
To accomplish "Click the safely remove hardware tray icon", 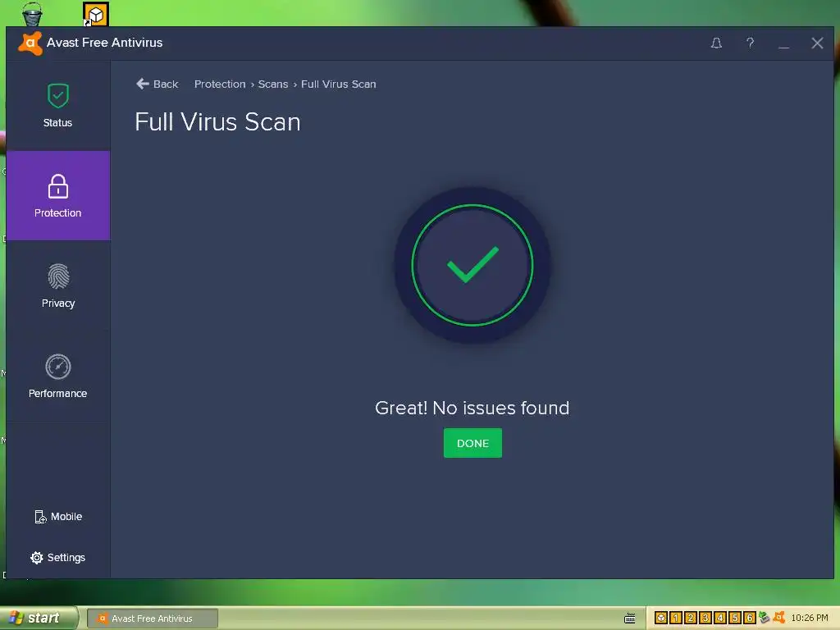I will point(764,618).
